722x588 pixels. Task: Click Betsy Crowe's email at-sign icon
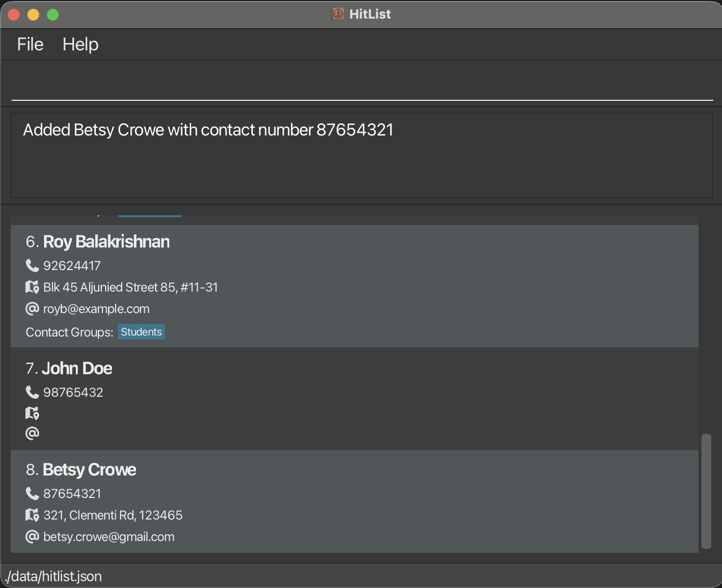tap(32, 537)
